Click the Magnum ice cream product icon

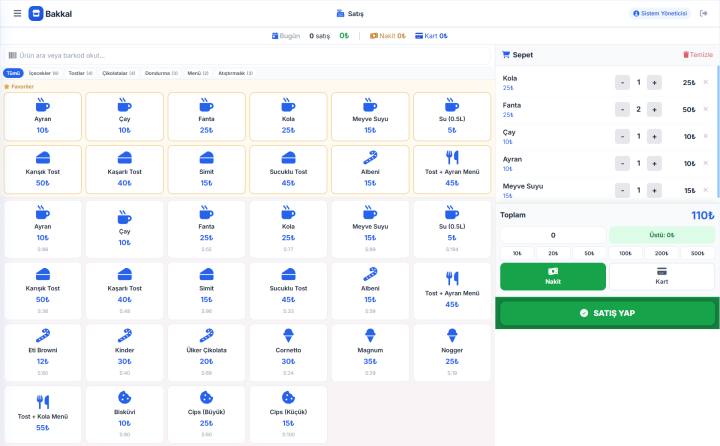point(370,335)
